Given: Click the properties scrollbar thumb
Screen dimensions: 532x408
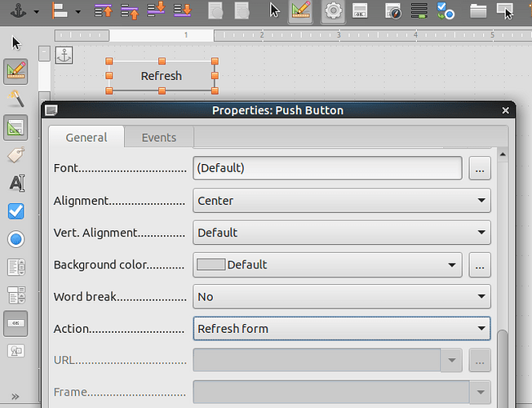Looking at the screenshot, I should pos(503,368).
